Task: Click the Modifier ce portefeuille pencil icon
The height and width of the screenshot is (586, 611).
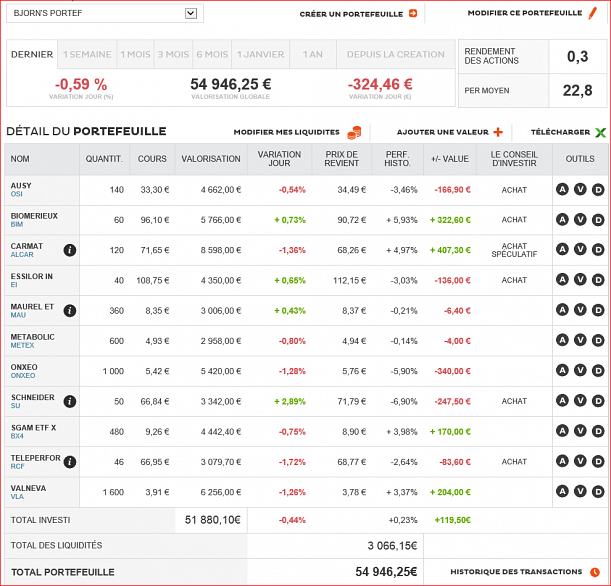Action: (593, 13)
